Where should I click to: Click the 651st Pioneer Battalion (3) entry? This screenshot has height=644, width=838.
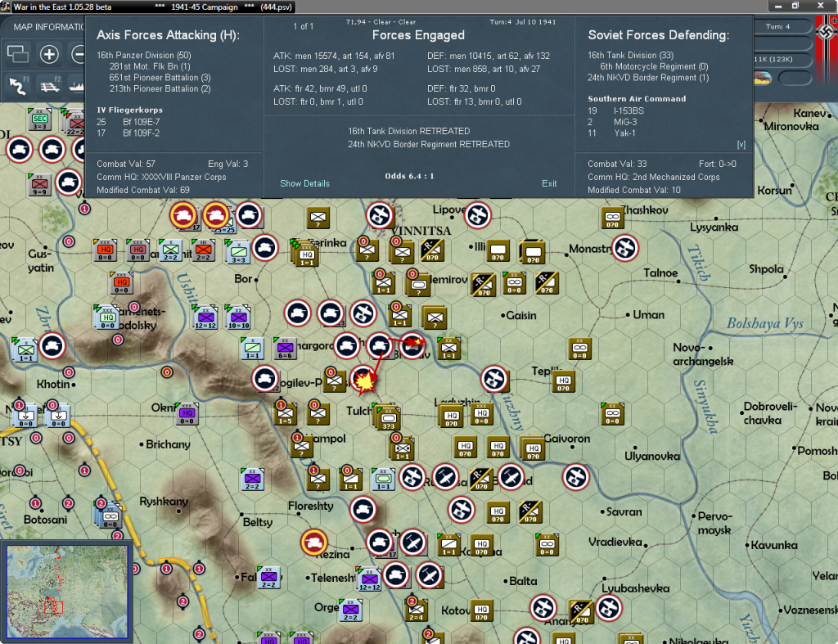point(160,78)
